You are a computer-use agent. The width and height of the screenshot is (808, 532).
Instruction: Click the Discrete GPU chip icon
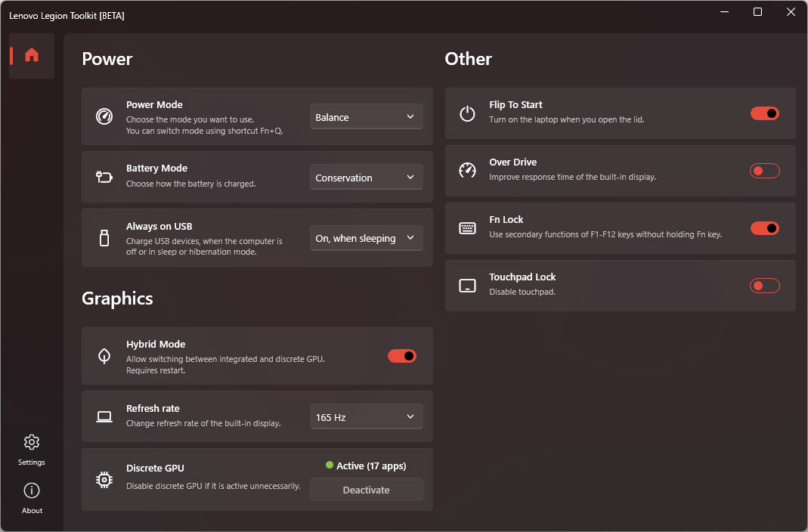click(x=104, y=479)
